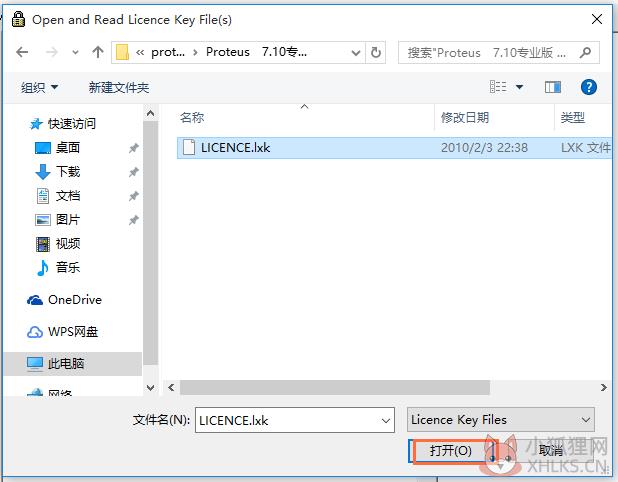Open the help question mark icon
This screenshot has width=618, height=482.
588,87
